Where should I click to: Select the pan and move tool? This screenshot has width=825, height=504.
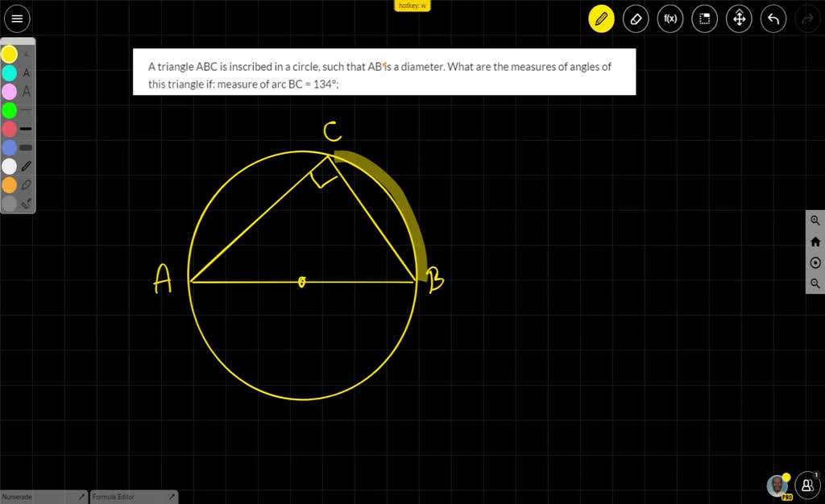click(739, 19)
